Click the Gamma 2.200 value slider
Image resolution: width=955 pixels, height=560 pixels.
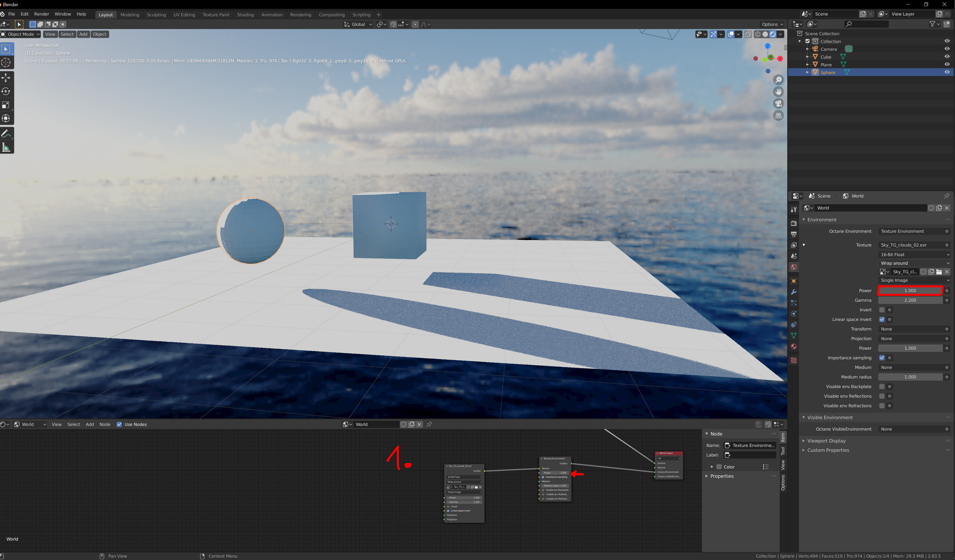tap(910, 300)
